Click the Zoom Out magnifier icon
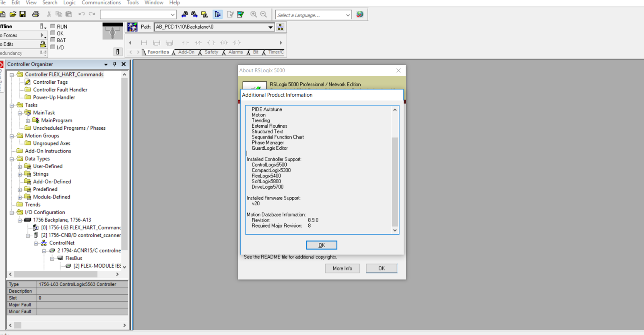Screen dimensions: 644x335 (264, 14)
